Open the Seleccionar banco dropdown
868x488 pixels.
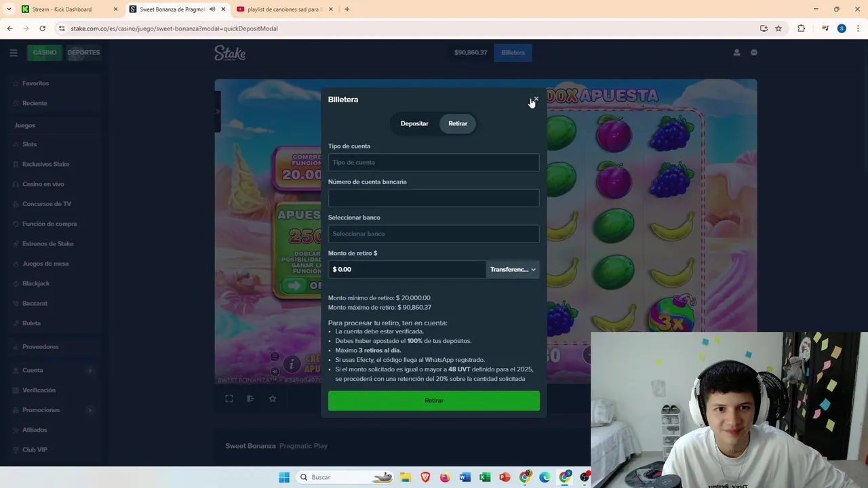pyautogui.click(x=433, y=234)
